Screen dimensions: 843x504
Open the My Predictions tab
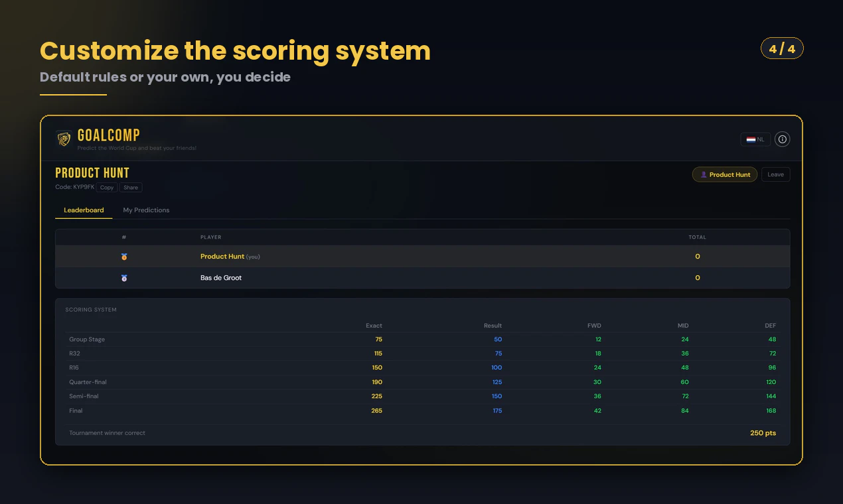146,210
